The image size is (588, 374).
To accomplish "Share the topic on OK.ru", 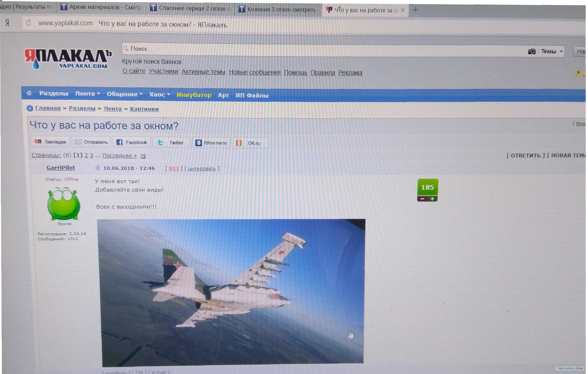I will 250,143.
